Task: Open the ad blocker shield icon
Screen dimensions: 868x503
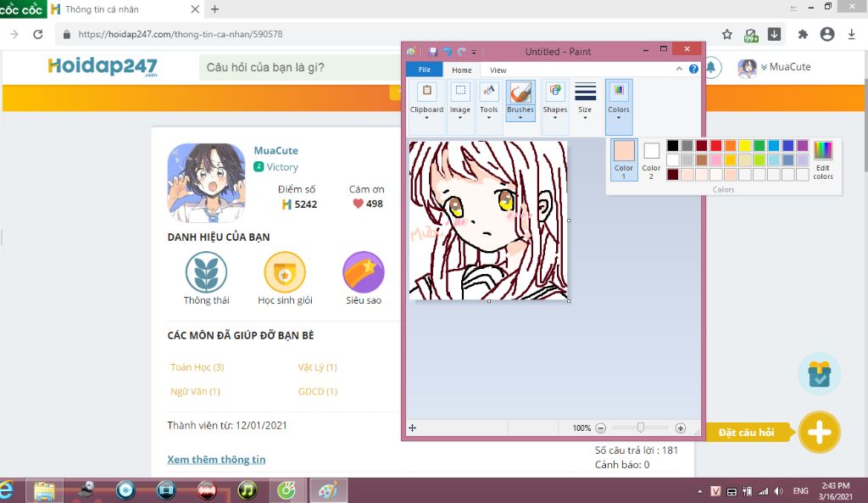Action: coord(751,35)
